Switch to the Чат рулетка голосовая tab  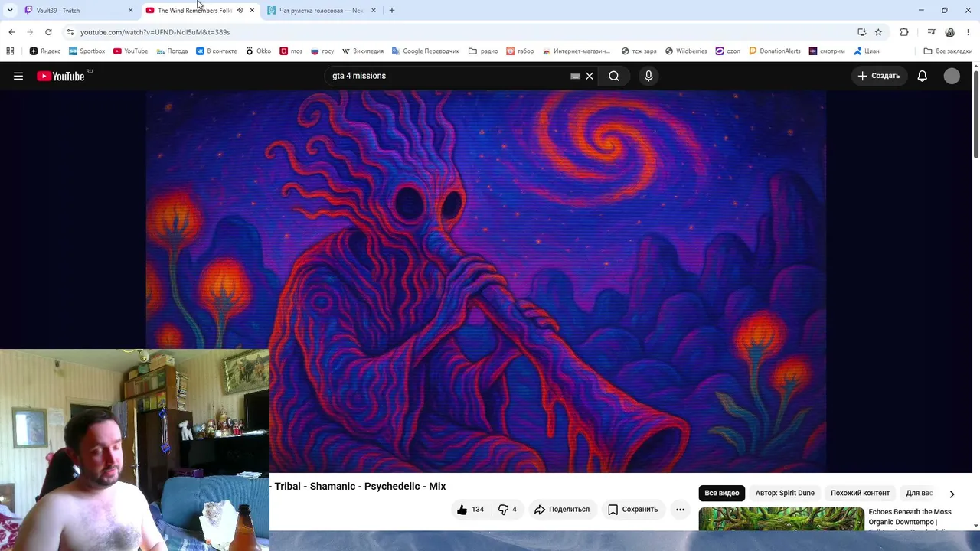click(x=322, y=10)
